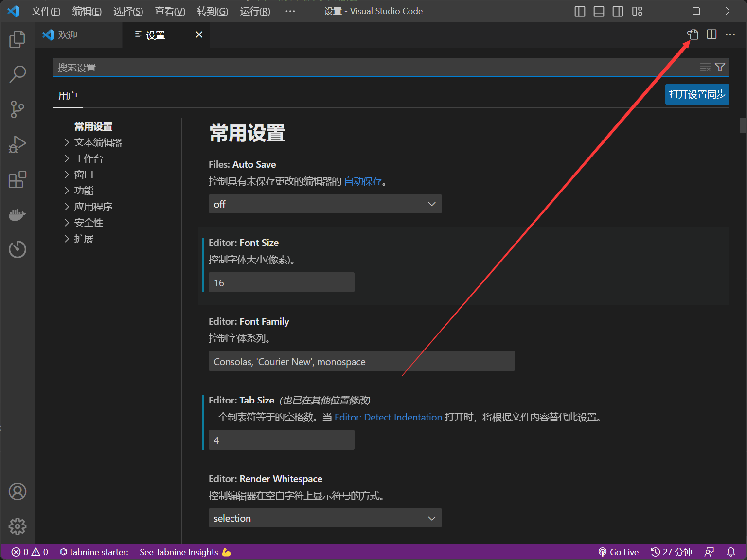Viewport: 747px width, 560px height.
Task: Open the Docker view in activity bar
Action: (x=17, y=214)
